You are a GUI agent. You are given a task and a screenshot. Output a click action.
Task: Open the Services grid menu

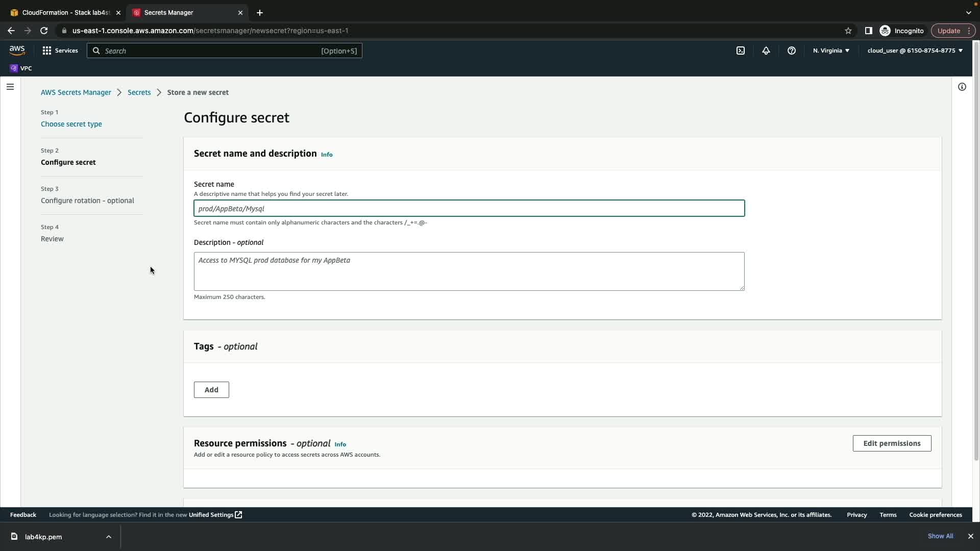(x=60, y=51)
